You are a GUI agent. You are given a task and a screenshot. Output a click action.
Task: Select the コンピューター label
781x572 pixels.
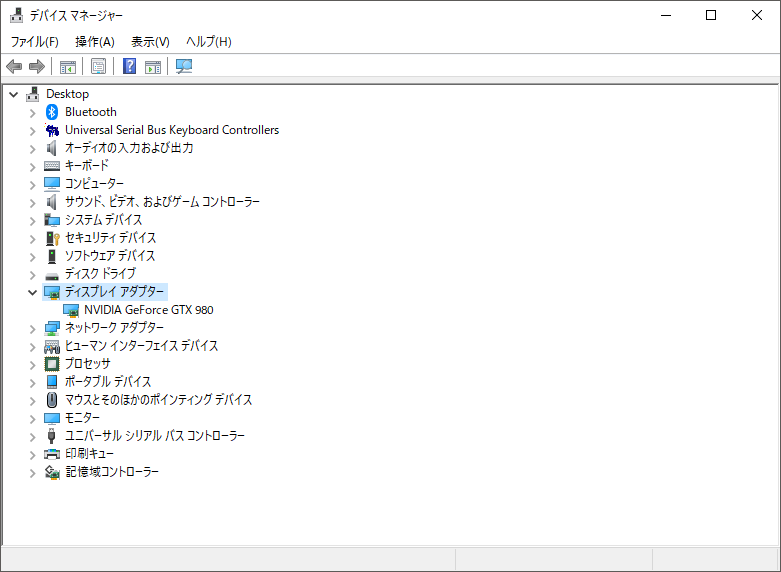pos(94,183)
